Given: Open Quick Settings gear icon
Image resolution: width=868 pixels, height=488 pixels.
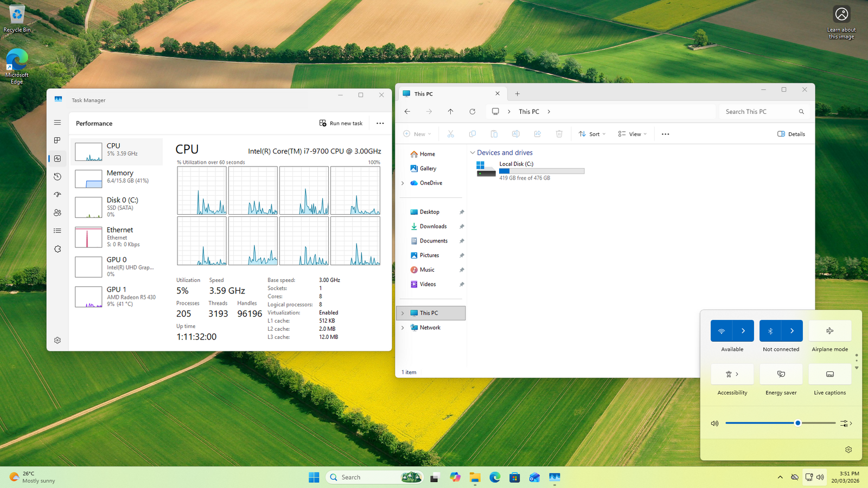Looking at the screenshot, I should (848, 450).
